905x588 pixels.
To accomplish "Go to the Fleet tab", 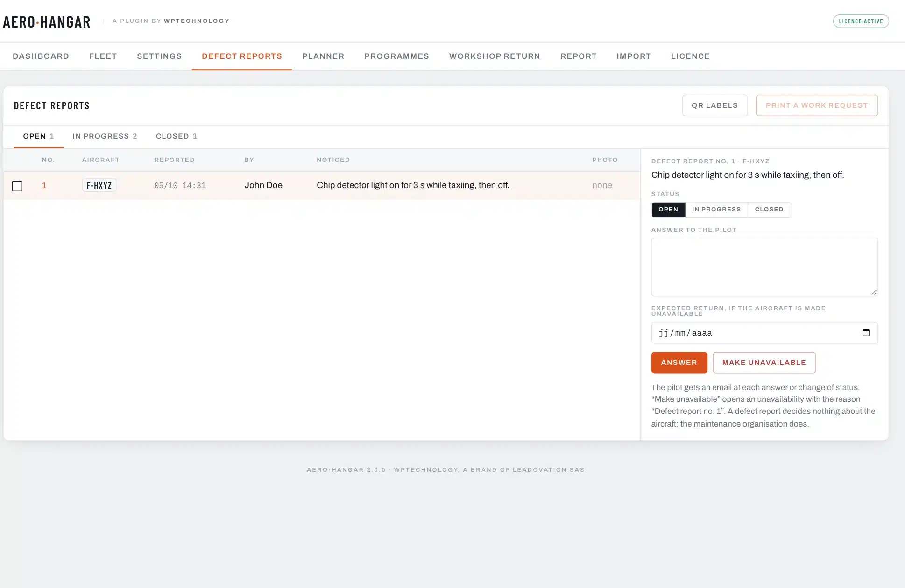I will (103, 56).
